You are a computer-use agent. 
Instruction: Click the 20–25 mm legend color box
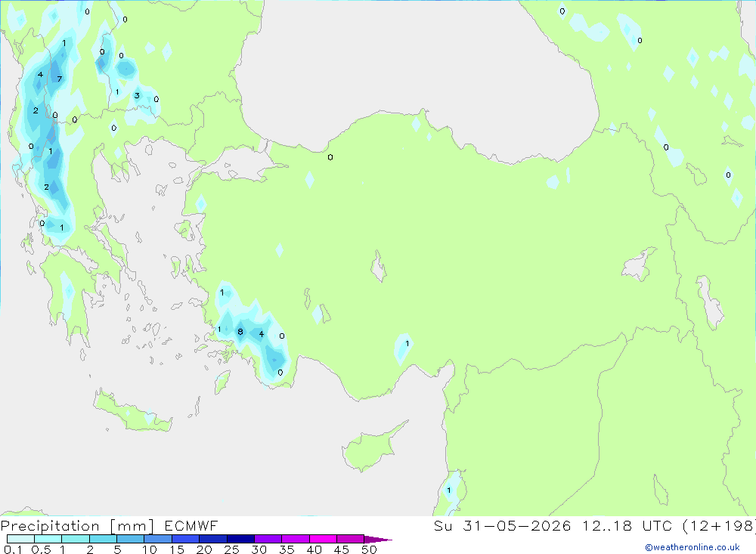point(213,539)
